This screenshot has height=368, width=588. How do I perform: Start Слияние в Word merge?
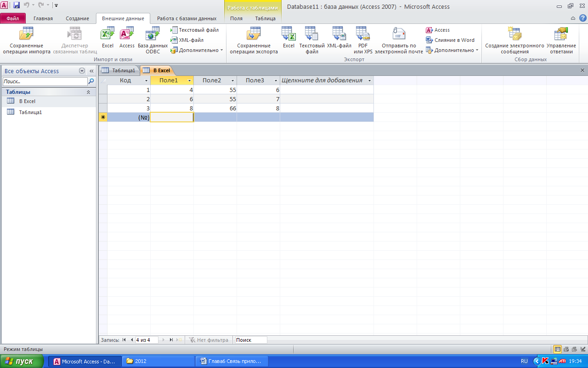450,40
